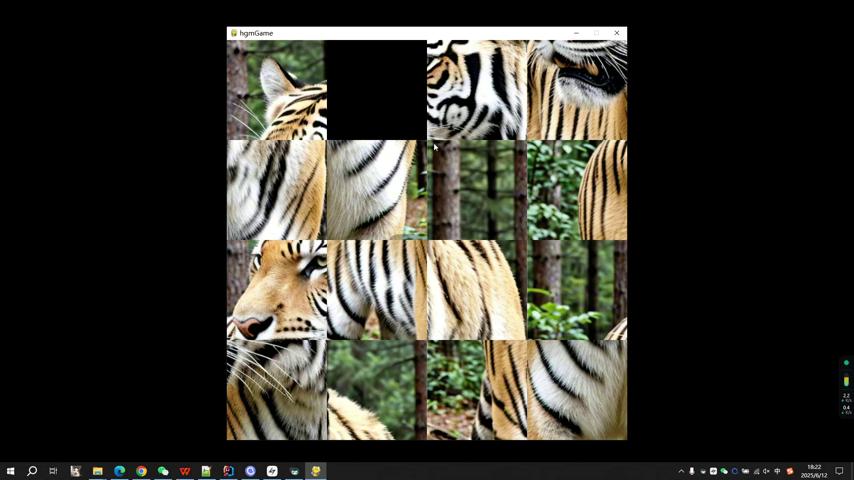Toggle the Chinese input method indicator
Screen dimensions: 854x480
777,471
